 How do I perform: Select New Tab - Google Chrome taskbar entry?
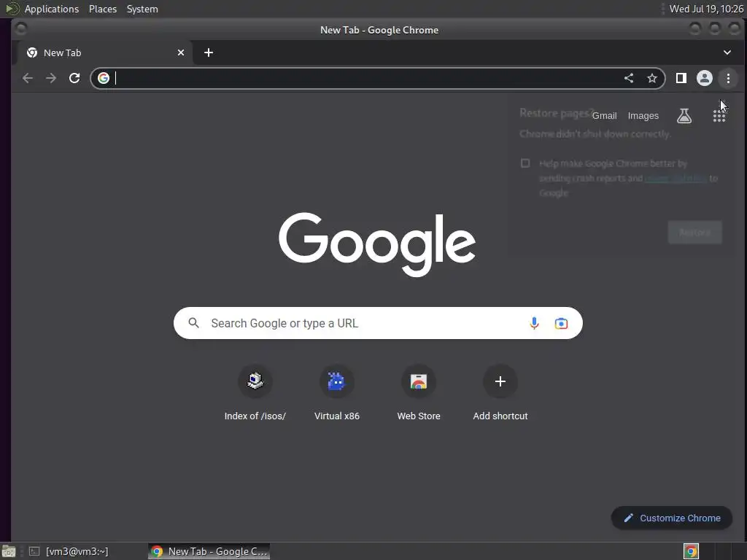209,551
